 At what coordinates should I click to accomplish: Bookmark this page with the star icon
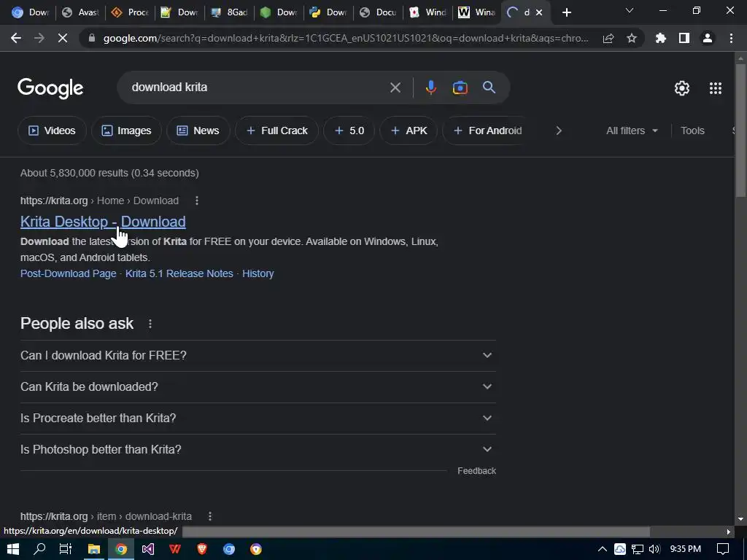click(x=632, y=38)
